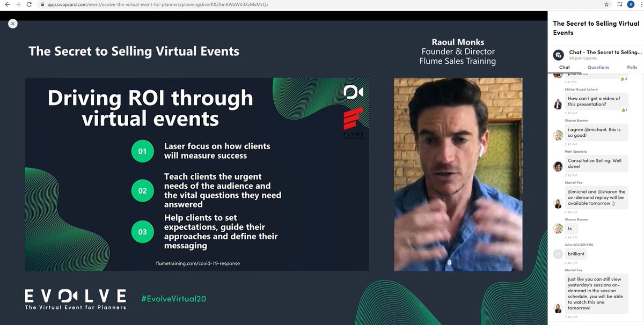Click the green 01 circle on slide

[x=142, y=151]
